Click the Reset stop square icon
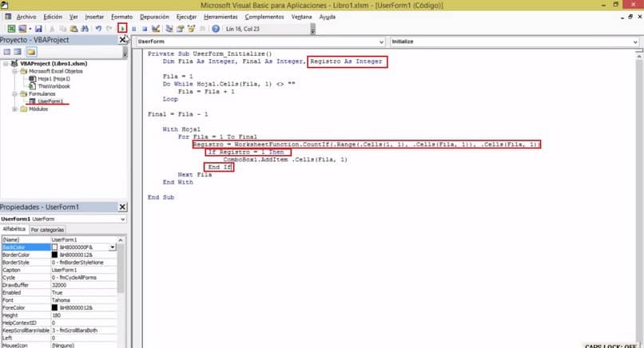The height and width of the screenshot is (348, 644). click(145, 29)
